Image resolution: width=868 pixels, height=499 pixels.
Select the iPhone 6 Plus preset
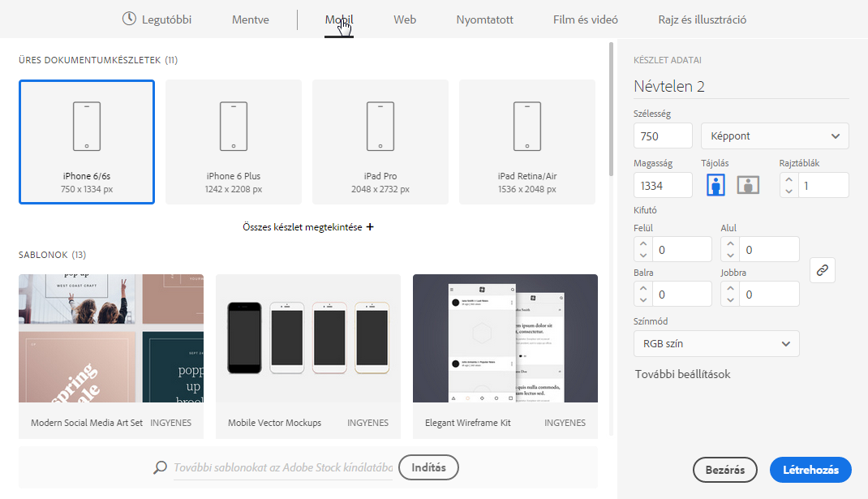[234, 142]
